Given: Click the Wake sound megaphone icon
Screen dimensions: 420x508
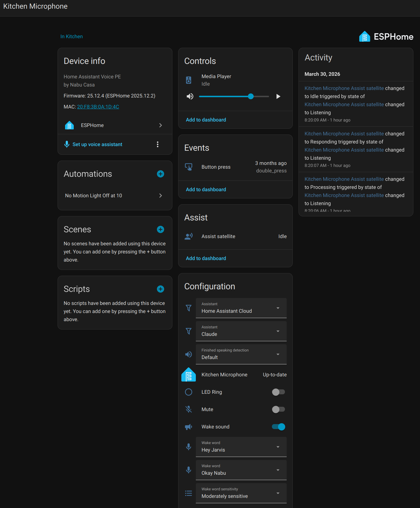Looking at the screenshot, I should point(189,427).
